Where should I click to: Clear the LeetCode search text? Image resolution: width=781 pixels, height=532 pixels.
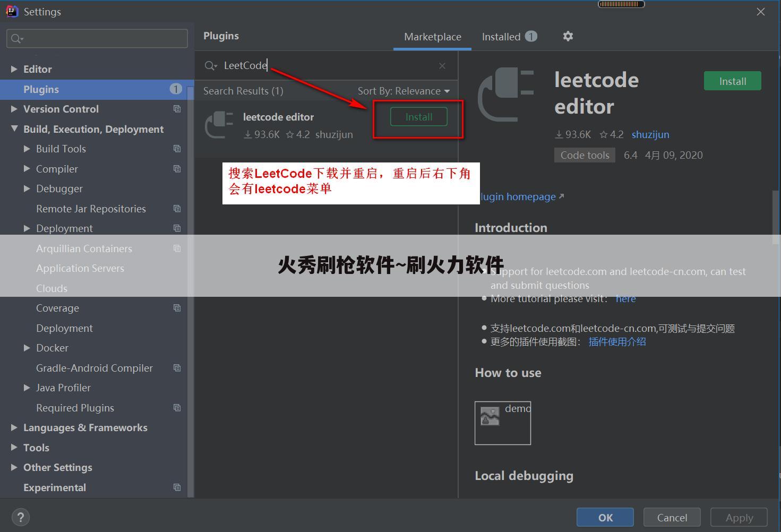point(442,66)
